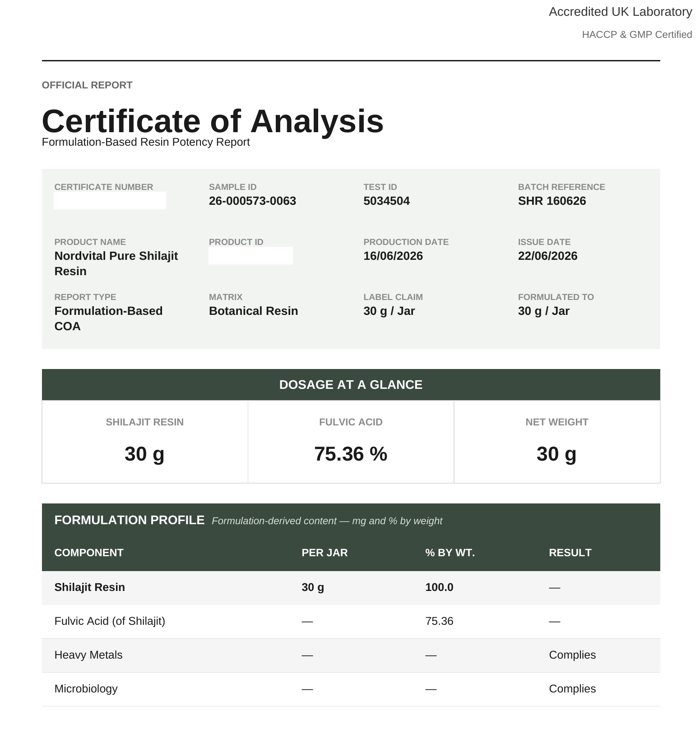Click 'Fulvic Acid (of Shilajit)' row label
Viewport: 700px width, 752px height.
pos(110,621)
